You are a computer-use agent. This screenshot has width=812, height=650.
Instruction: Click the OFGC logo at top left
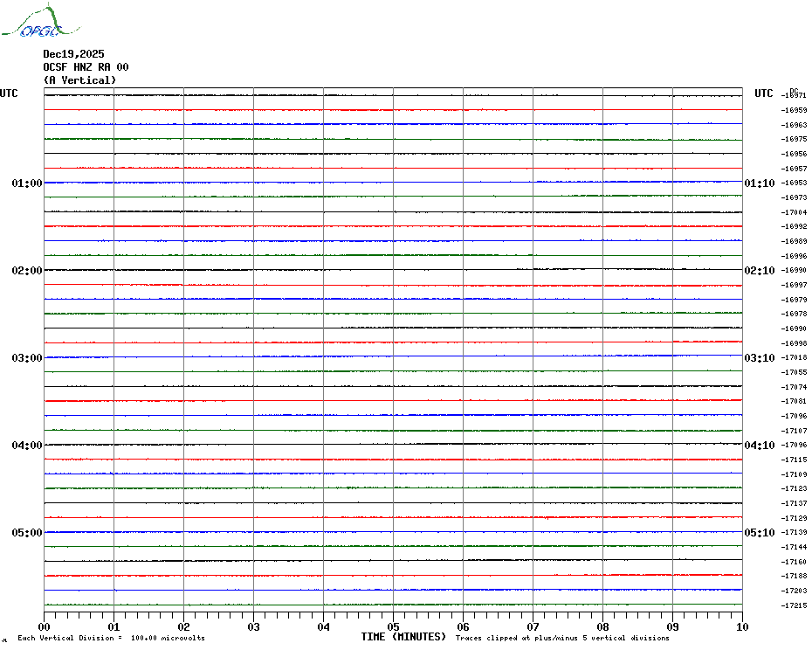click(x=40, y=21)
